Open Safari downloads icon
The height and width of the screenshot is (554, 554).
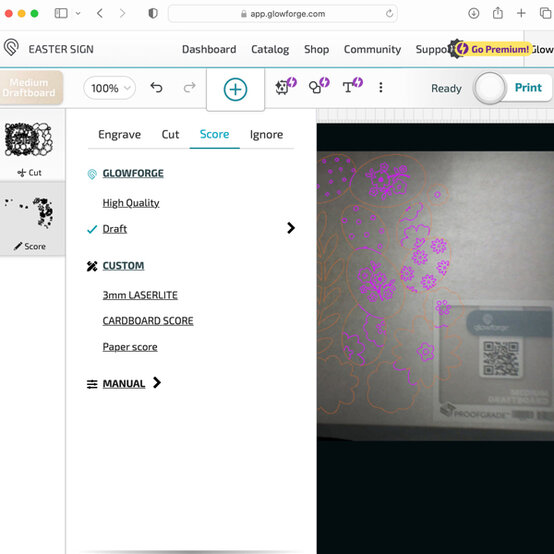(473, 13)
